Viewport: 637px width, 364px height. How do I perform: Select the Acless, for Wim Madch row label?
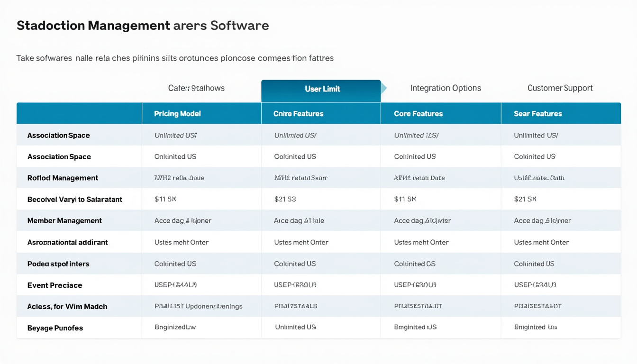[x=67, y=307]
